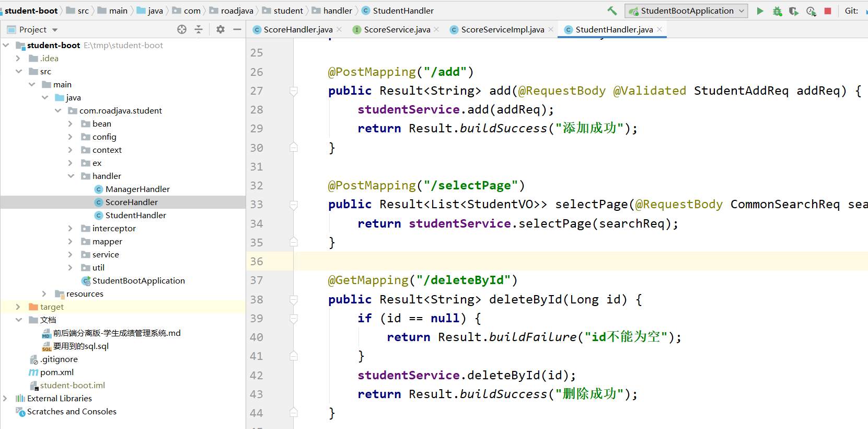Viewport: 868px width, 429px height.
Task: Open the StudentBootApplication run configuration dropdown
Action: point(687,11)
